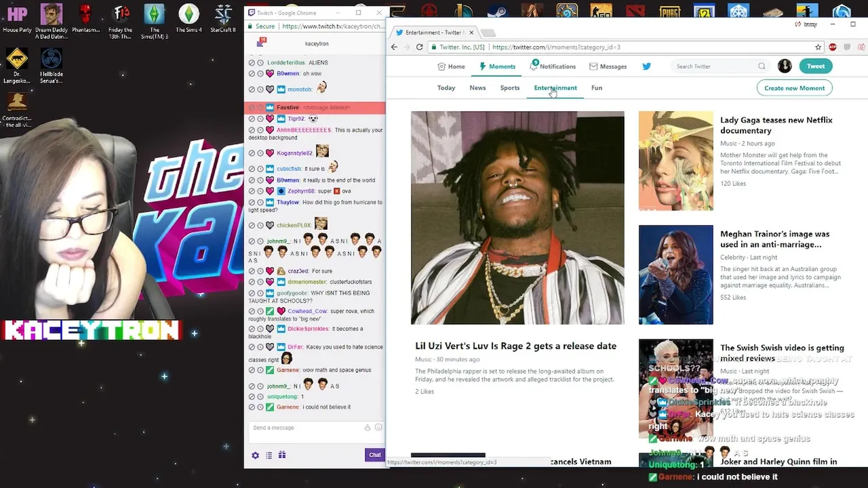The height and width of the screenshot is (488, 868).
Task: Click username AhhhBEEEEEEEES in chat
Action: 304,130
